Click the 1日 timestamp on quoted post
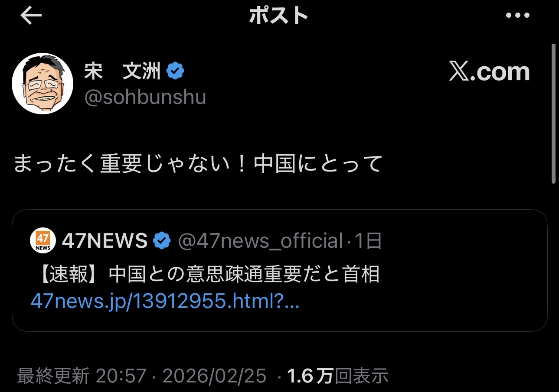559x392 pixels. click(x=368, y=241)
